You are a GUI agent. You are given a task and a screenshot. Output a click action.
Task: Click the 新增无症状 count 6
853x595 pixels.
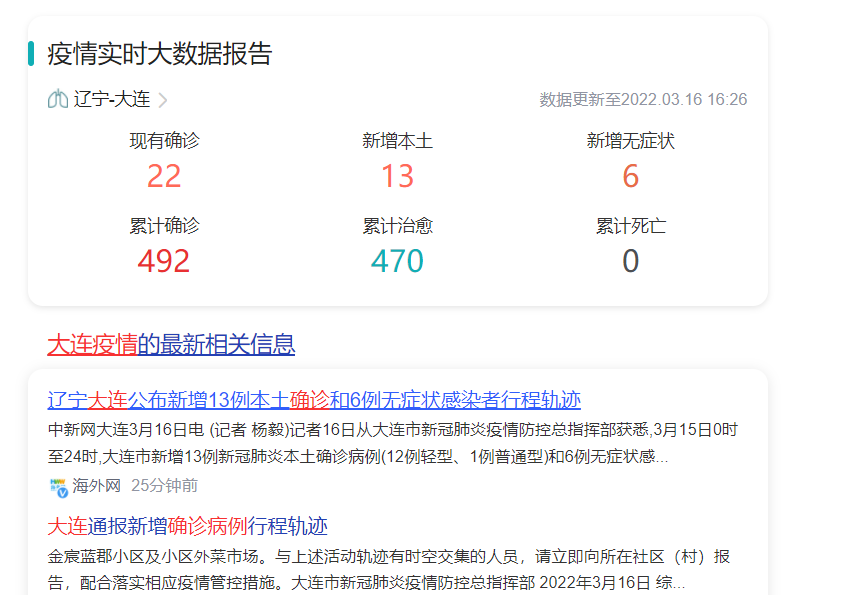click(630, 177)
